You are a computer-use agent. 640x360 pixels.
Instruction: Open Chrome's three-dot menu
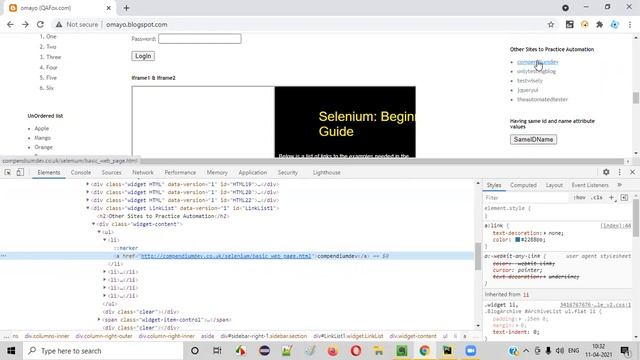pos(630,24)
